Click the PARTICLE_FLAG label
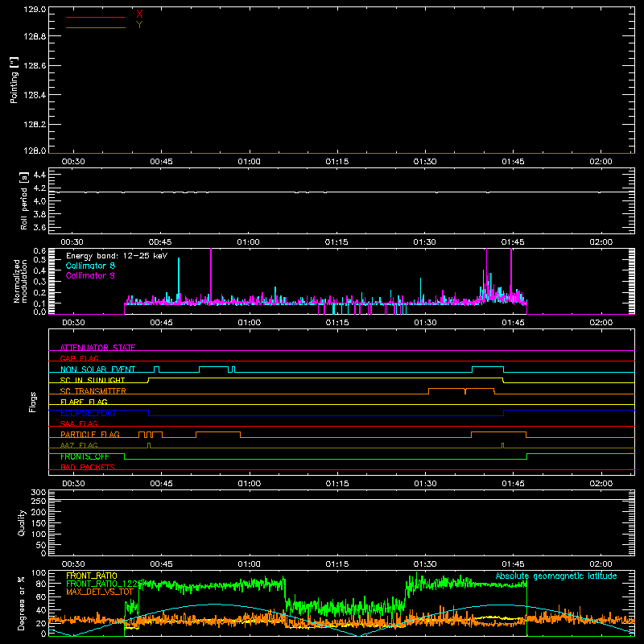The height and width of the screenshot is (644, 644). [x=90, y=435]
